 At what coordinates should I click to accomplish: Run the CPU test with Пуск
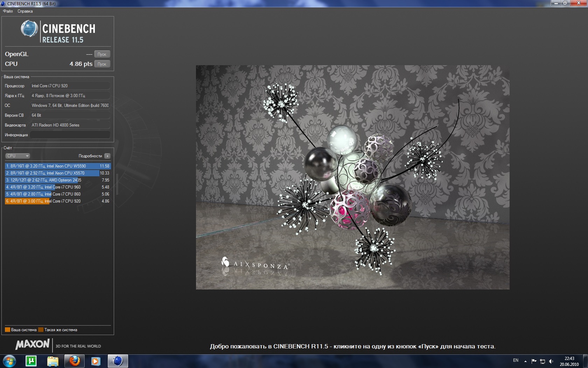(102, 64)
